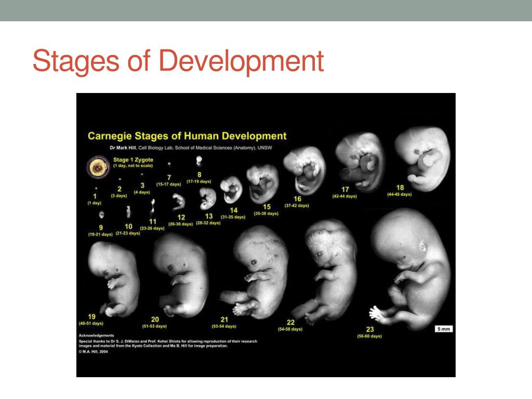Click the "(56-60 days)" caption
Screen dimensions: 532x399
pos(369,336)
